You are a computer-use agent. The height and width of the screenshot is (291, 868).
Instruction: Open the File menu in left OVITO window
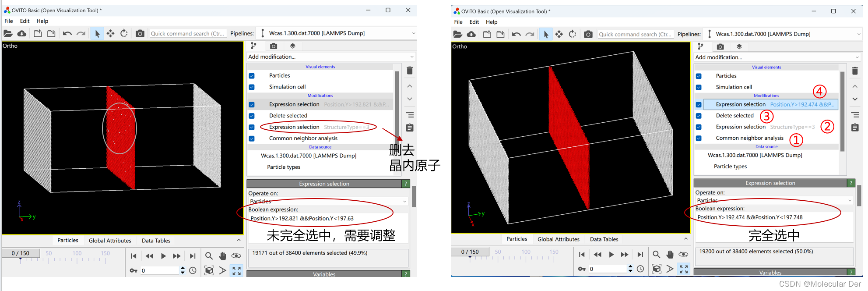(8, 21)
